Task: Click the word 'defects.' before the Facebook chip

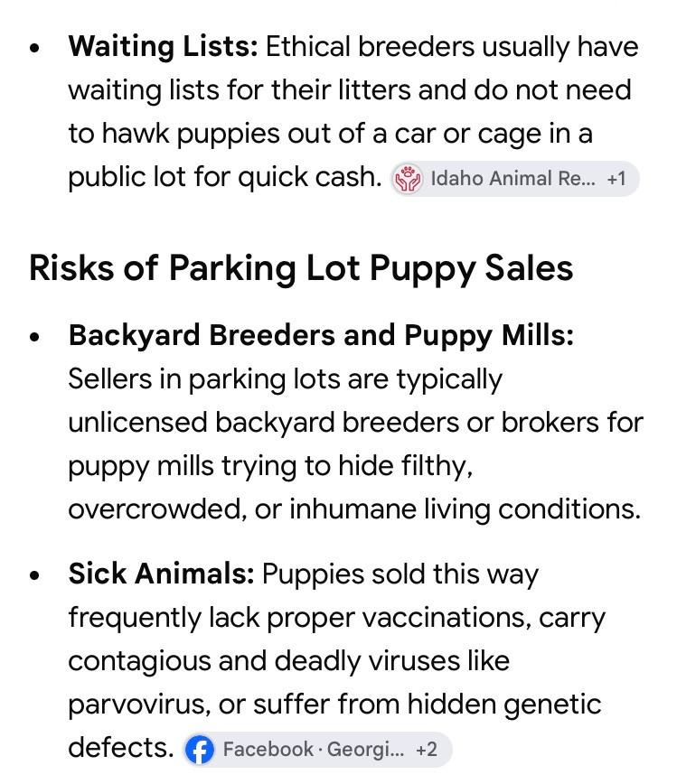Action: pos(120,748)
